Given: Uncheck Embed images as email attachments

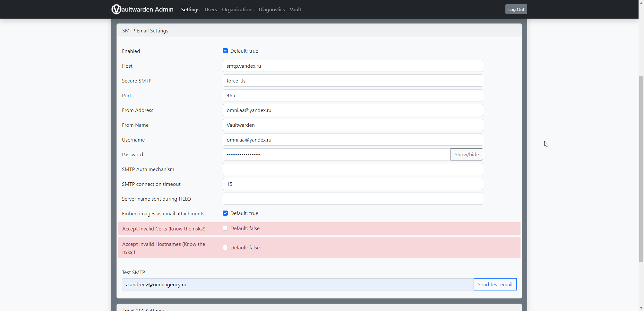Looking at the screenshot, I should [x=225, y=213].
